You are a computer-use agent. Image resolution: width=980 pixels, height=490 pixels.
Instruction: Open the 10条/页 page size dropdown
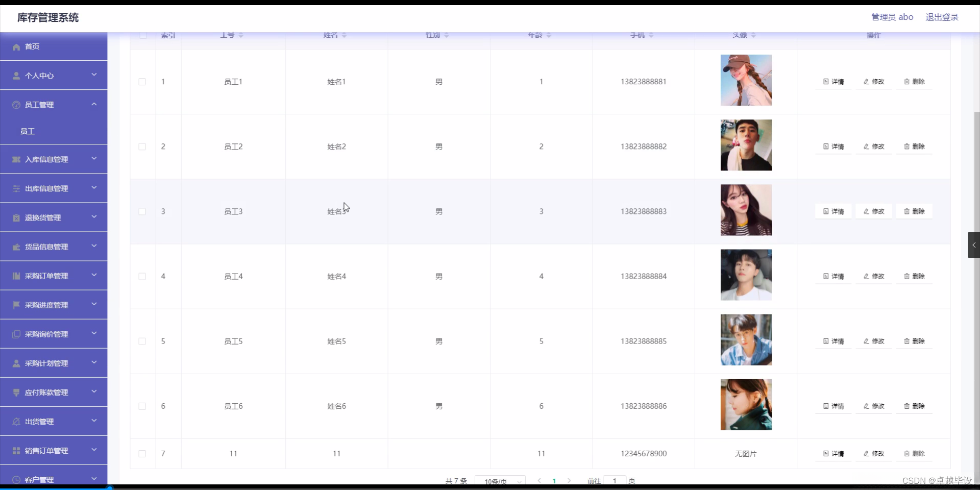click(x=500, y=480)
